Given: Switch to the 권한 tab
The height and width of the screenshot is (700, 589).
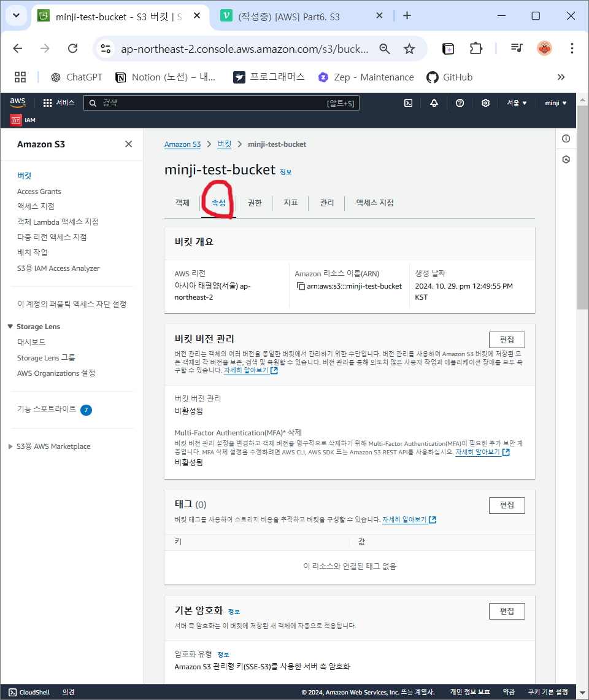Looking at the screenshot, I should pos(255,203).
